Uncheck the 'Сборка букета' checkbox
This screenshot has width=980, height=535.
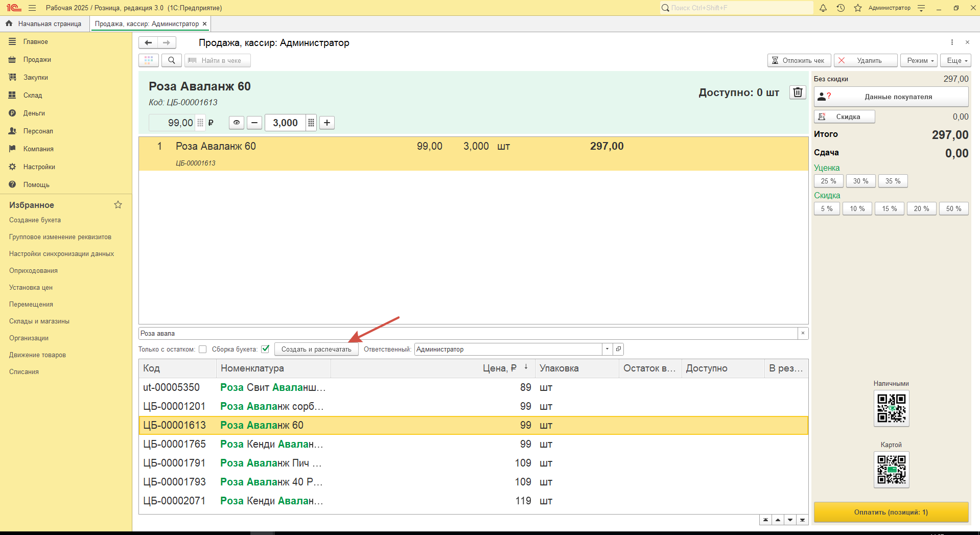pos(265,350)
